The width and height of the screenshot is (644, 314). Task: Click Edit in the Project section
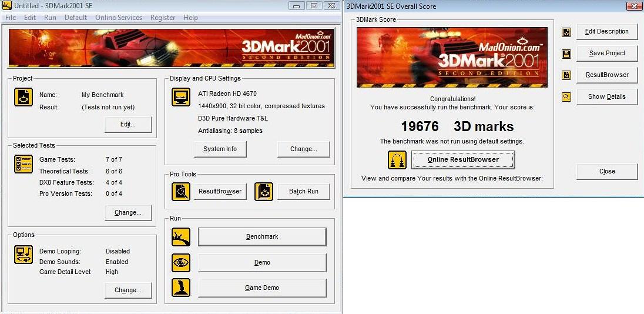pos(128,125)
